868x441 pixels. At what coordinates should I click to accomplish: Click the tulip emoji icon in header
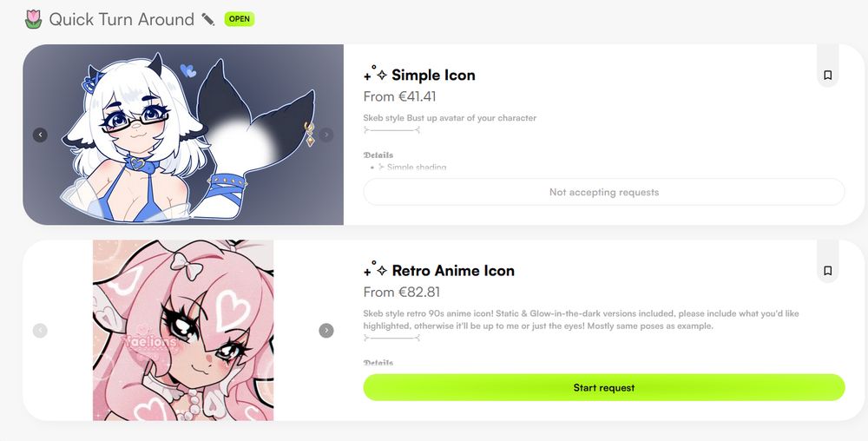33,19
